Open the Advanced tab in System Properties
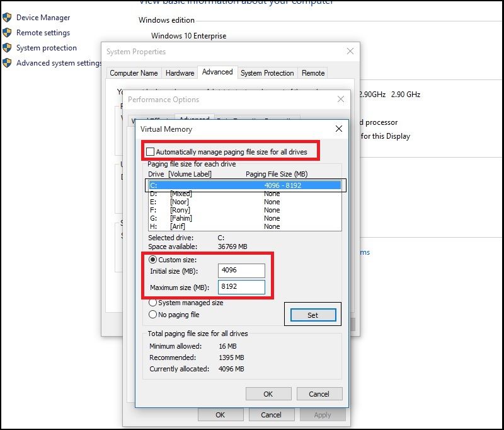 click(217, 72)
